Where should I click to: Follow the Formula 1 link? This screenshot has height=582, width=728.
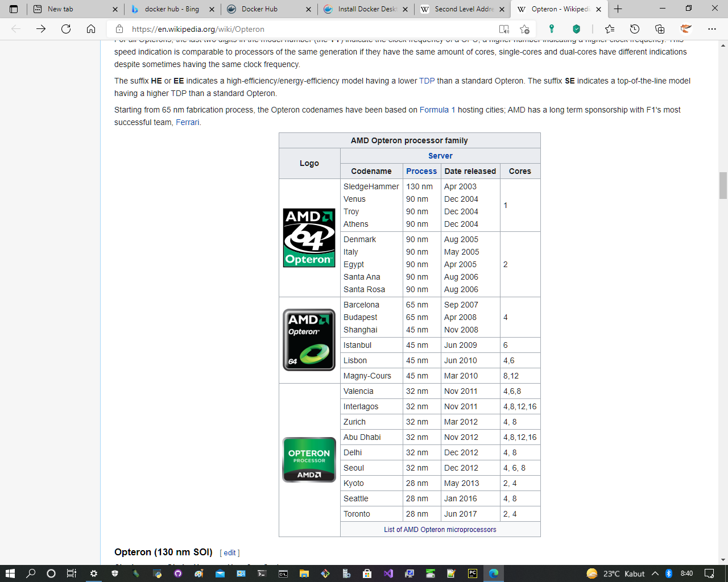pos(437,110)
